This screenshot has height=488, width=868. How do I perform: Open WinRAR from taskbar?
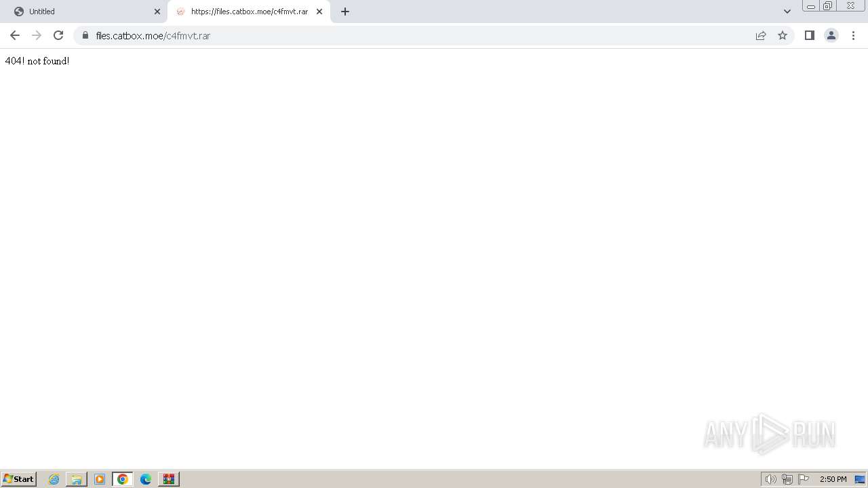coord(169,479)
